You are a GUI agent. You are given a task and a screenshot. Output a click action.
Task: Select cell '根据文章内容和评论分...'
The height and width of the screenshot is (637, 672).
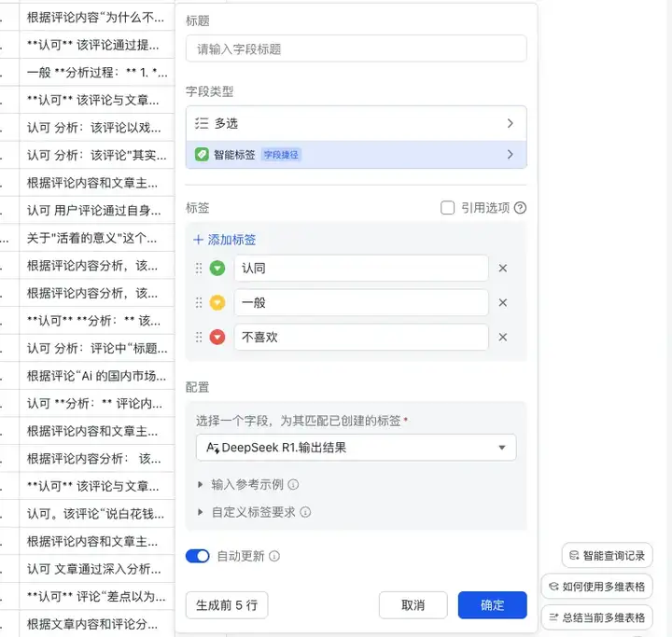(x=97, y=624)
